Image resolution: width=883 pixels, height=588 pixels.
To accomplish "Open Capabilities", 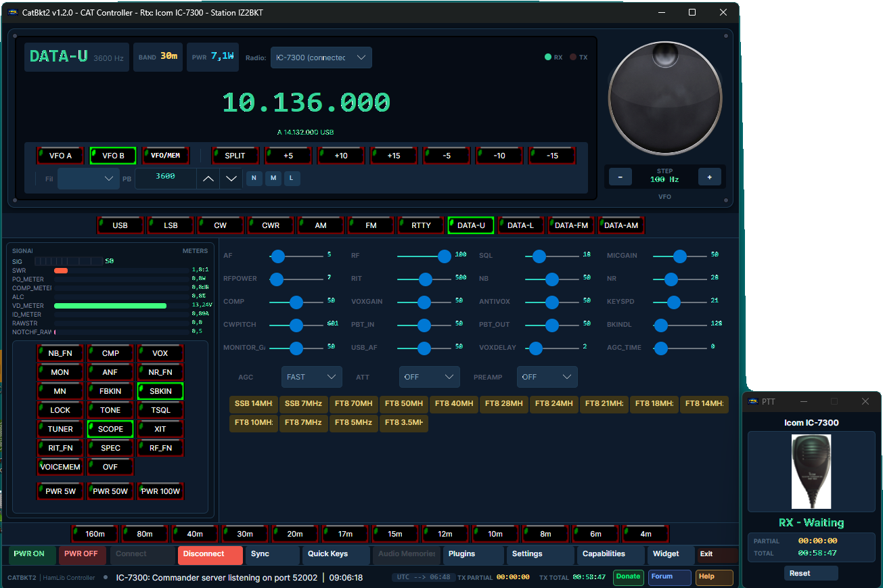I will click(x=611, y=556).
